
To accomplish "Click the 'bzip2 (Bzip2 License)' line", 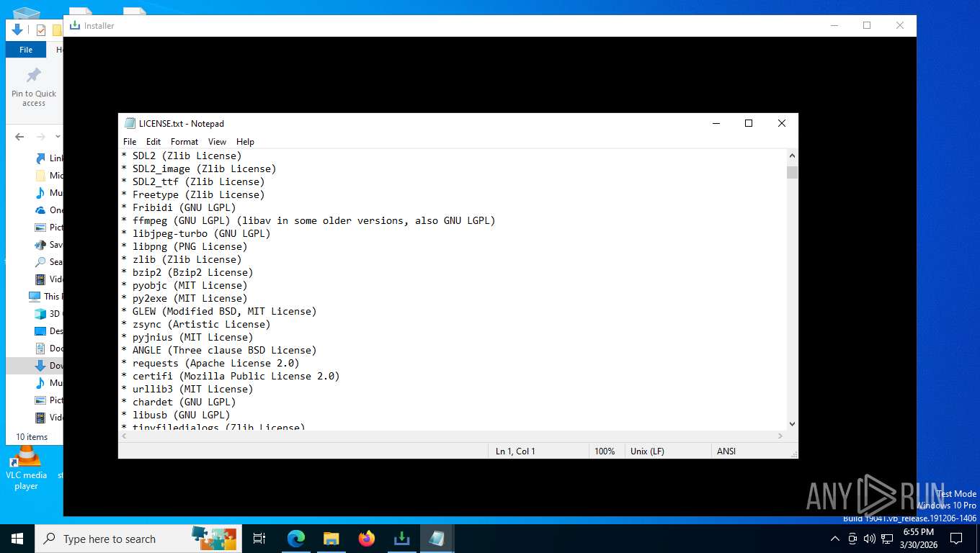I will point(187,272).
